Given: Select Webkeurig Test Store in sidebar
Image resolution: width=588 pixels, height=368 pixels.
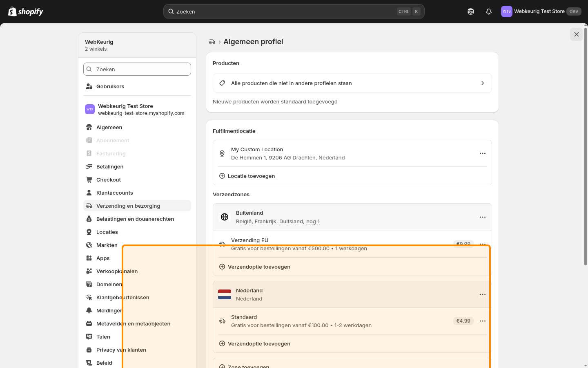Looking at the screenshot, I should (137, 110).
